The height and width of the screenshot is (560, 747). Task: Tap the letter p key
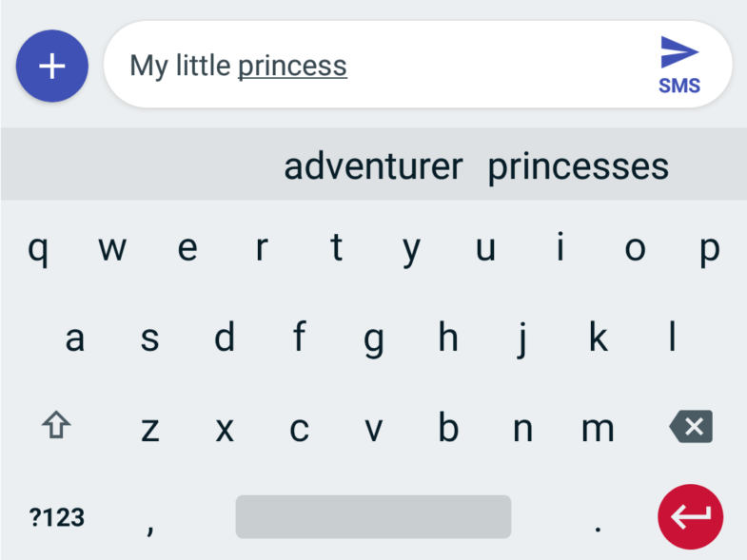tap(709, 247)
